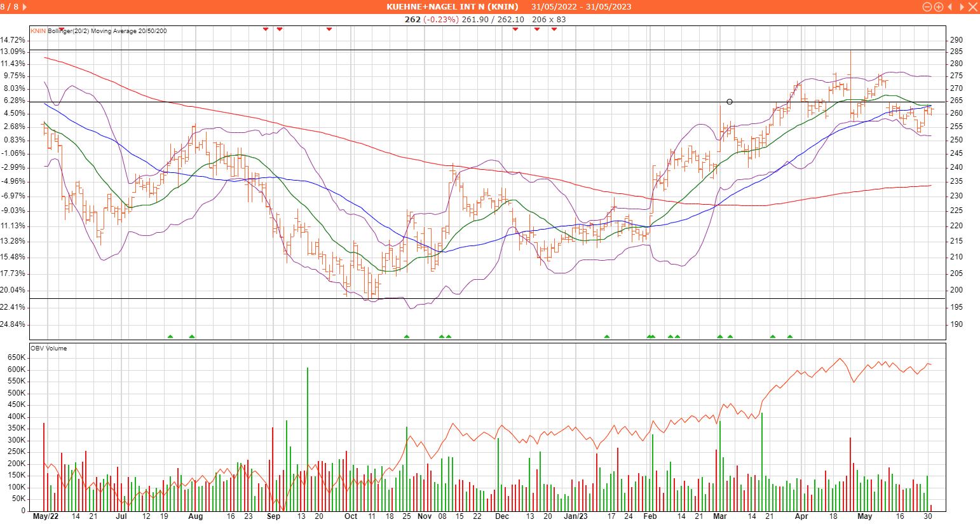Click the leftmost green triangle below the price chart
Viewport: 980px width, 524px height.
170,336
